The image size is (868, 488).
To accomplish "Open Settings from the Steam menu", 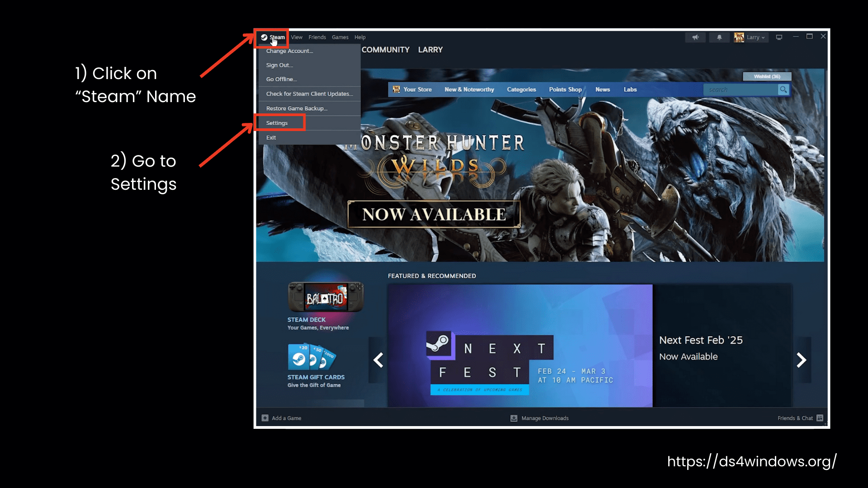I will (309, 123).
